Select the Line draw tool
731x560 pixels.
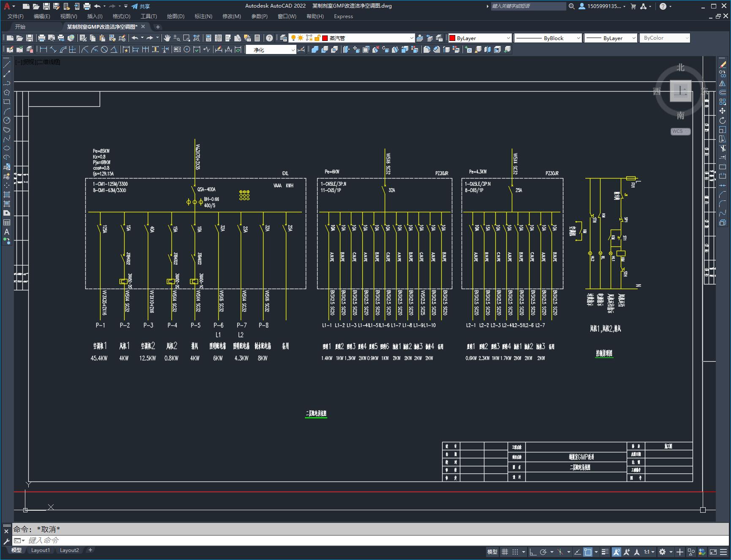7,65
